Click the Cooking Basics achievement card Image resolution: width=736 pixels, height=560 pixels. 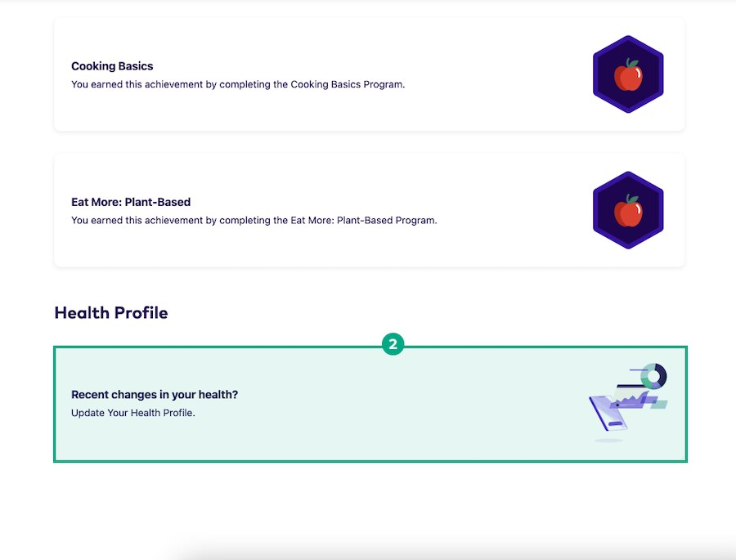click(x=368, y=74)
